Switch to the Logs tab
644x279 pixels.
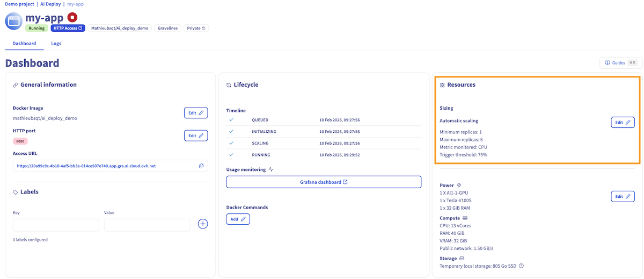(x=56, y=44)
